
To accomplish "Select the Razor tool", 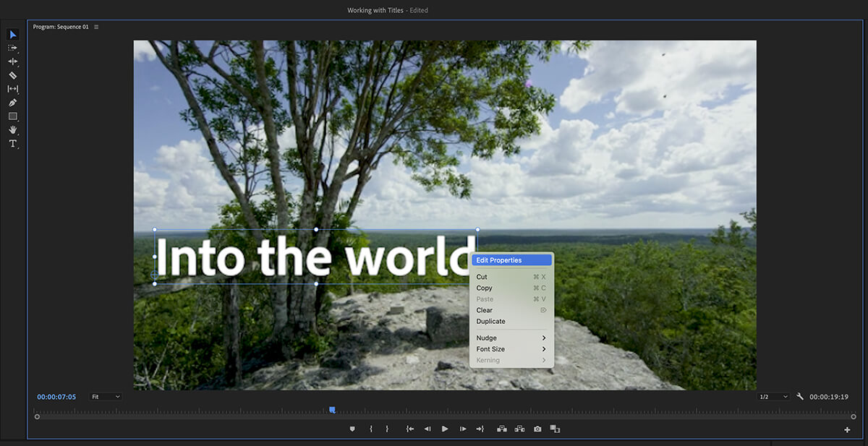I will (x=12, y=75).
